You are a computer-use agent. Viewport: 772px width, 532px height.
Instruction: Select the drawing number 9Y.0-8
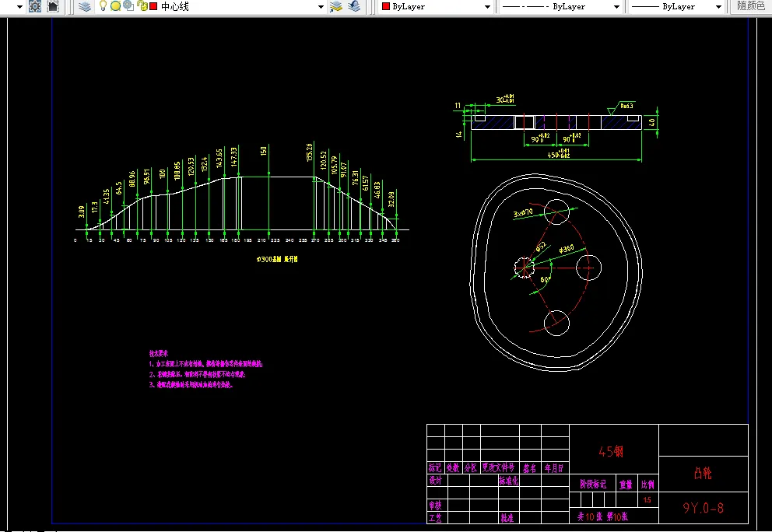point(703,508)
